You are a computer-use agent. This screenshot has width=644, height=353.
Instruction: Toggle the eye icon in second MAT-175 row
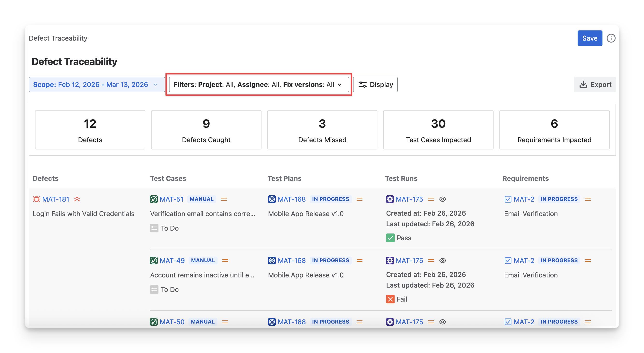pyautogui.click(x=443, y=261)
